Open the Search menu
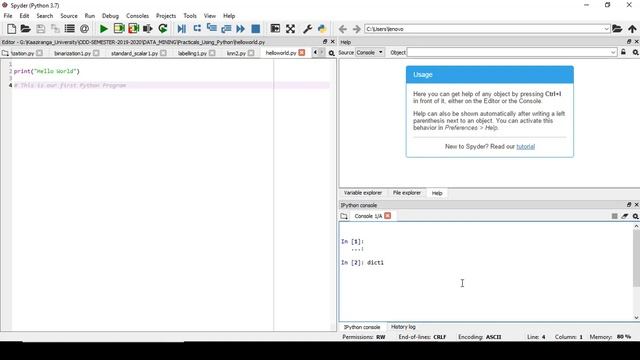 44,16
